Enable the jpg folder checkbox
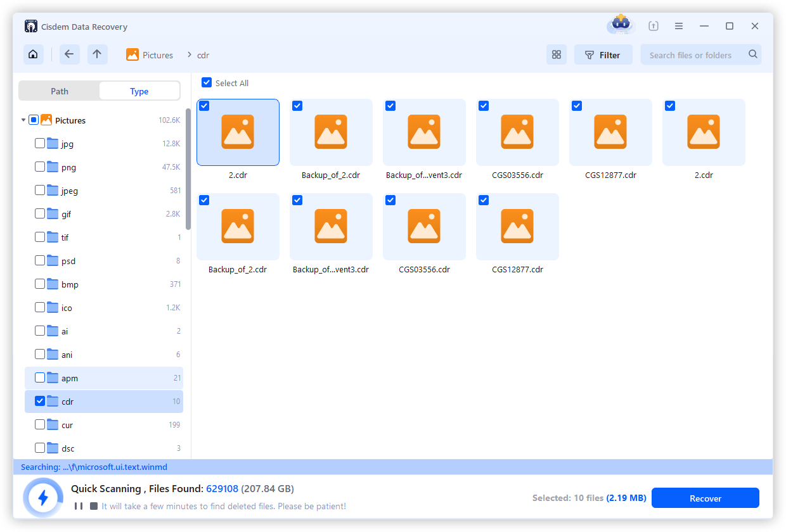This screenshot has height=532, width=786. tap(40, 143)
